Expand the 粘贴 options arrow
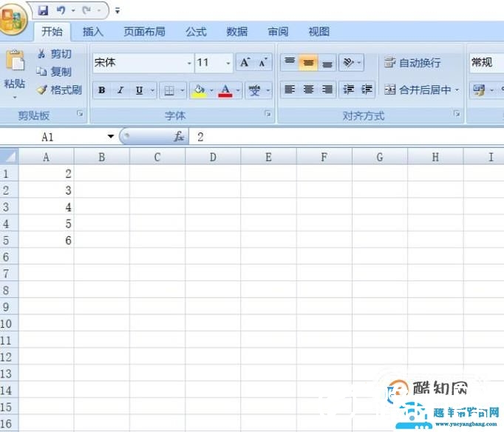This screenshot has height=432, width=504. point(15,97)
